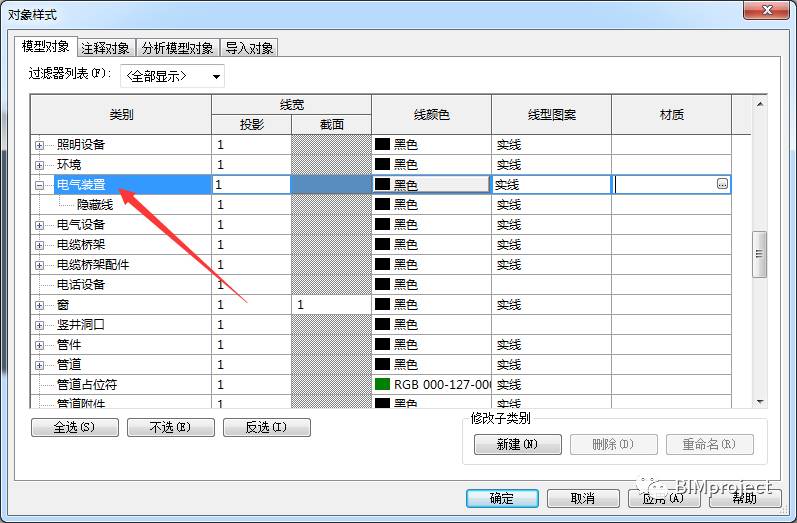
Task: Click the 窗 section line width value 1
Action: (331, 305)
